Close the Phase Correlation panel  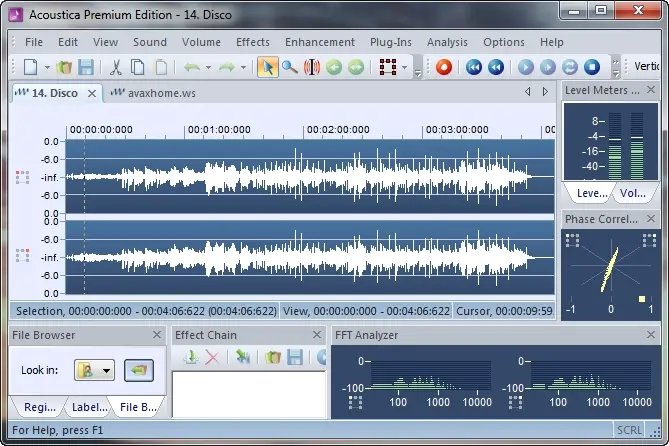pyautogui.click(x=651, y=219)
